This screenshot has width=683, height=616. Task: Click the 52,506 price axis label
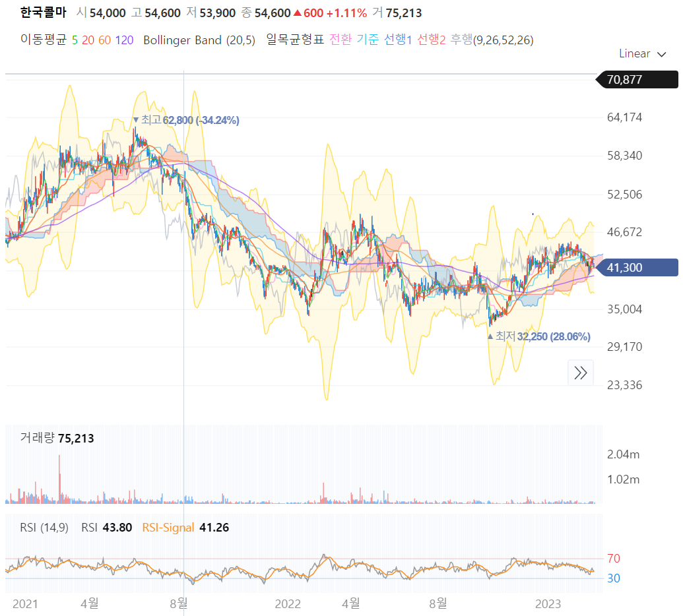pyautogui.click(x=625, y=195)
